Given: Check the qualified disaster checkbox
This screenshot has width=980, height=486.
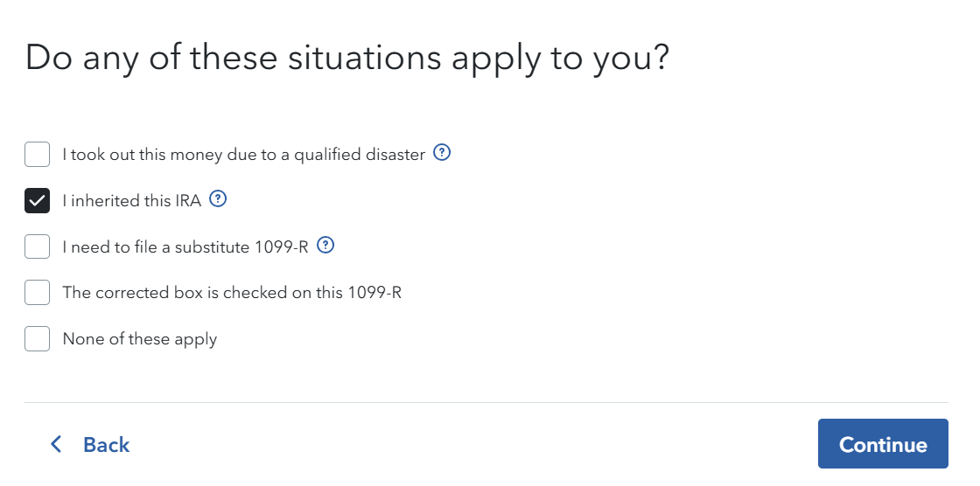Looking at the screenshot, I should [x=37, y=155].
